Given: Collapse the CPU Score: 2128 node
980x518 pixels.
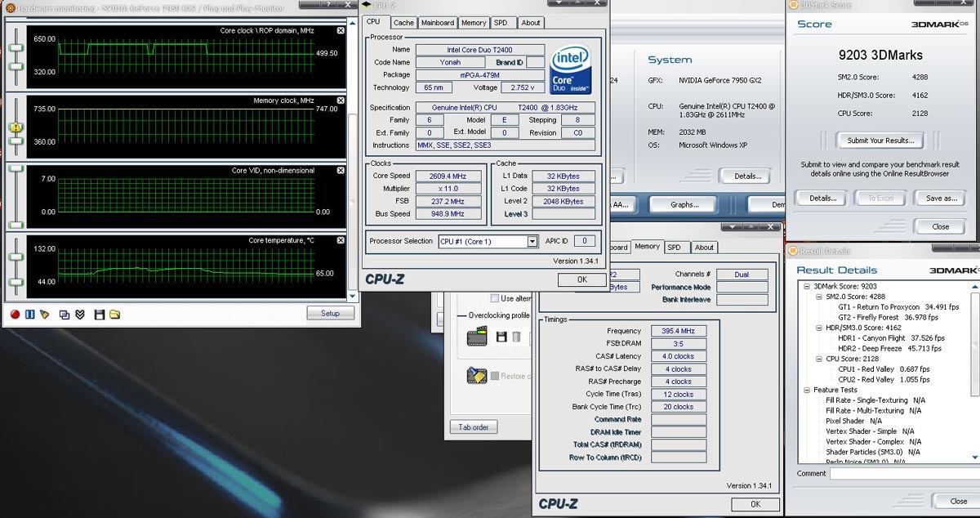Looking at the screenshot, I should point(819,359).
